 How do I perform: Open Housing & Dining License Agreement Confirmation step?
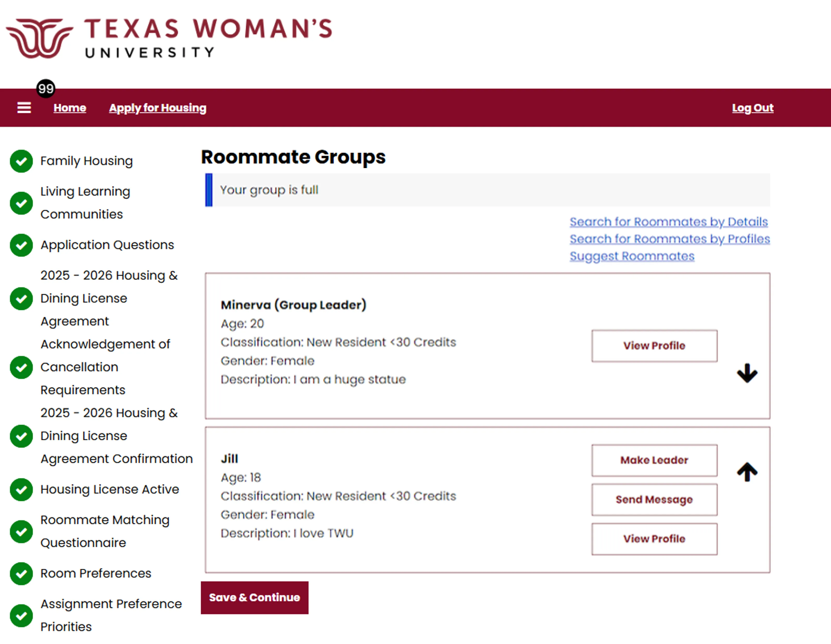(117, 436)
